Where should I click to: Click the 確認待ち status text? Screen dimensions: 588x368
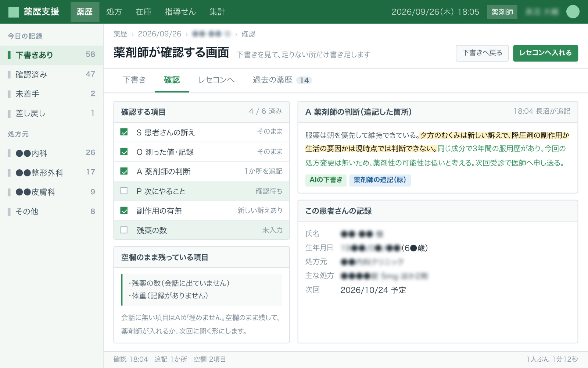pyautogui.click(x=269, y=191)
